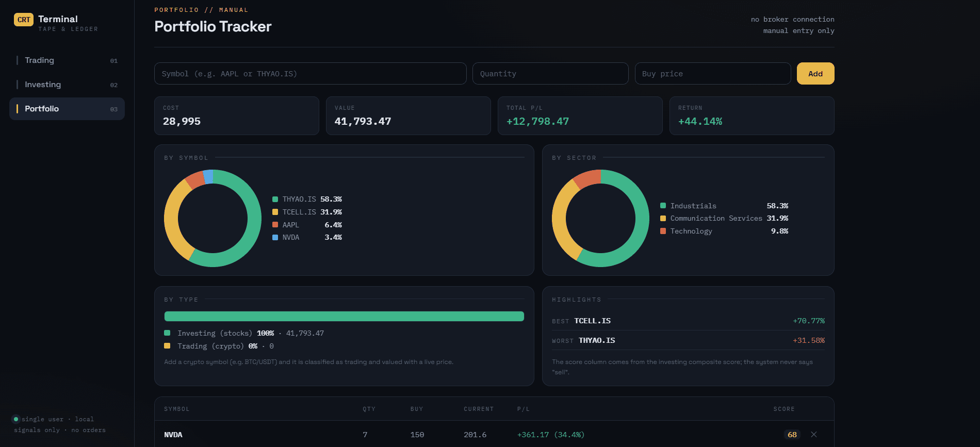Screen dimensions: 980x447
Task: Click the By Symbol donut chart
Action: point(213,218)
